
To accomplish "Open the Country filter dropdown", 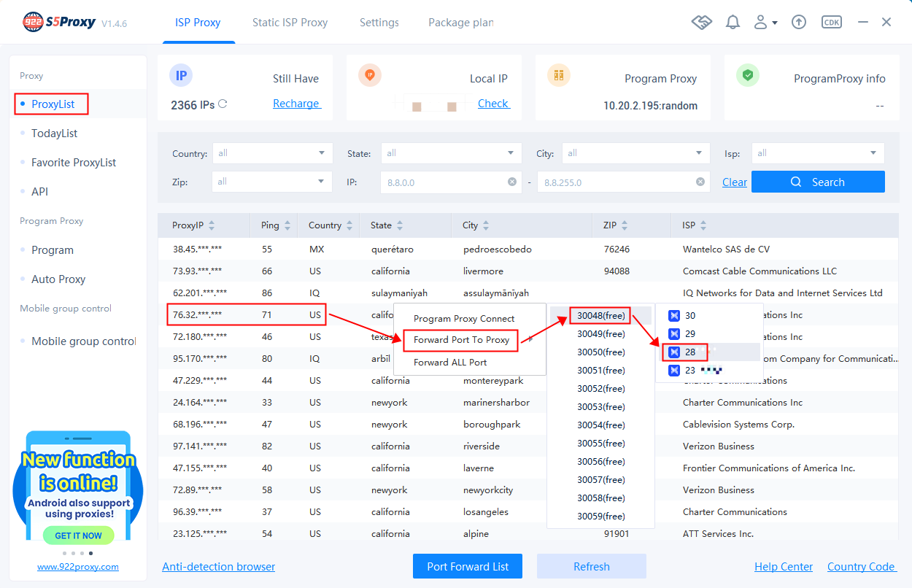I will tap(272, 153).
